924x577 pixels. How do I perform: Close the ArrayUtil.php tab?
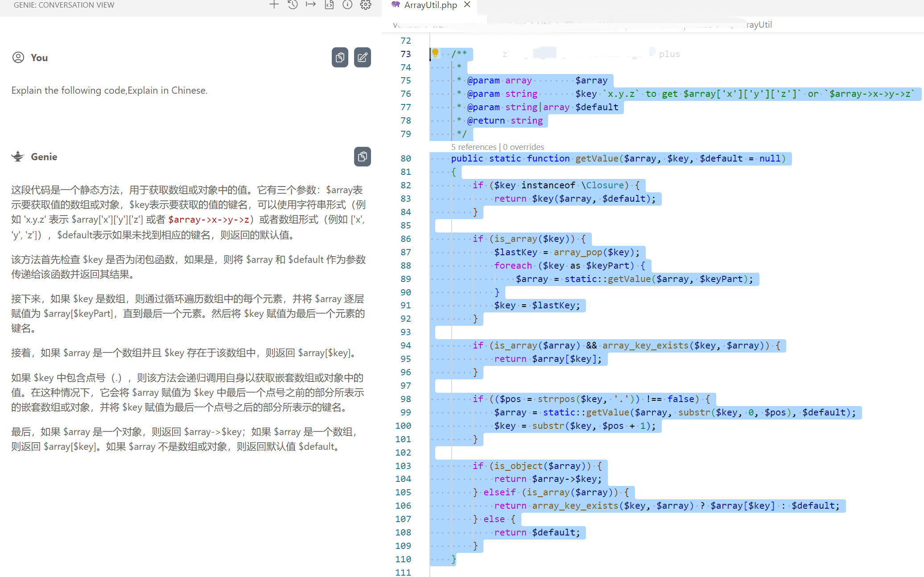click(467, 5)
